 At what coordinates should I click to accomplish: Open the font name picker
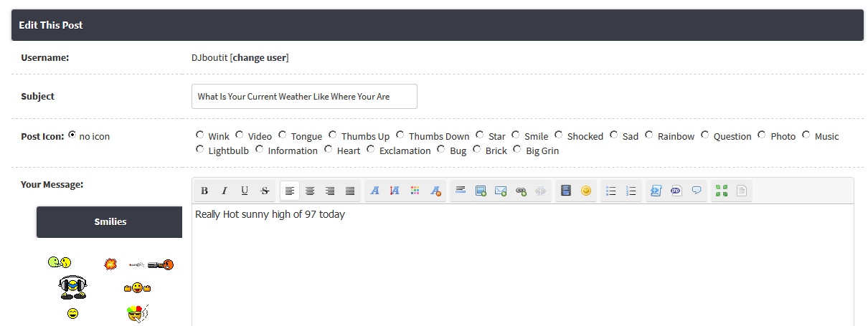[x=374, y=191]
